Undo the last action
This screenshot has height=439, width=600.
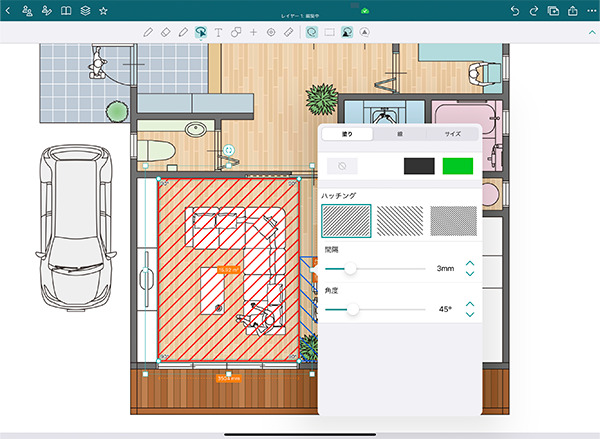515,10
